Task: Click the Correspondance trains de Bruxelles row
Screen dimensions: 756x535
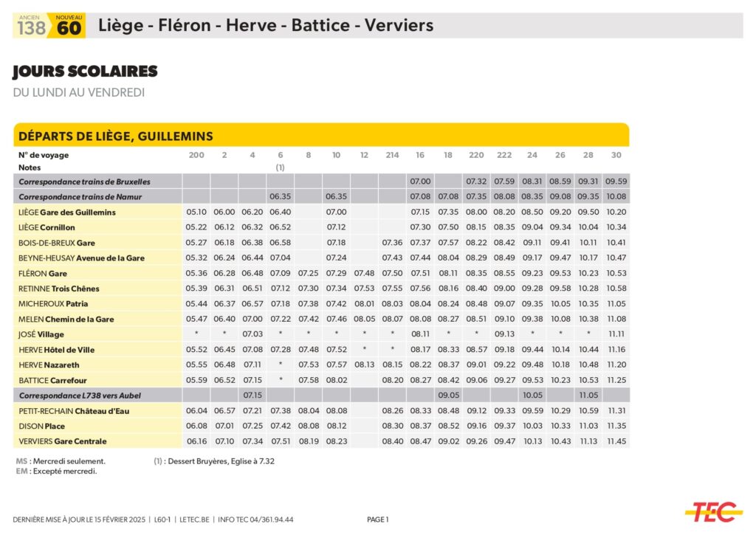Action: 84,182
